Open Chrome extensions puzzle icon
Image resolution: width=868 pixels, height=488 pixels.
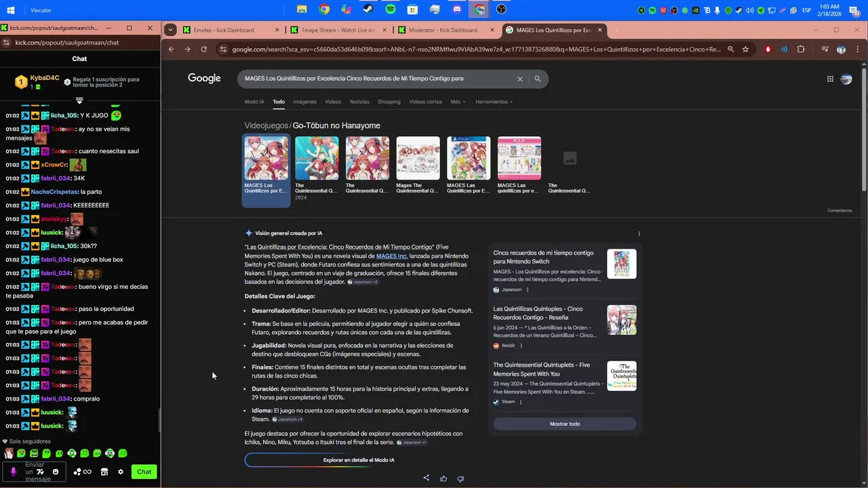[801, 49]
